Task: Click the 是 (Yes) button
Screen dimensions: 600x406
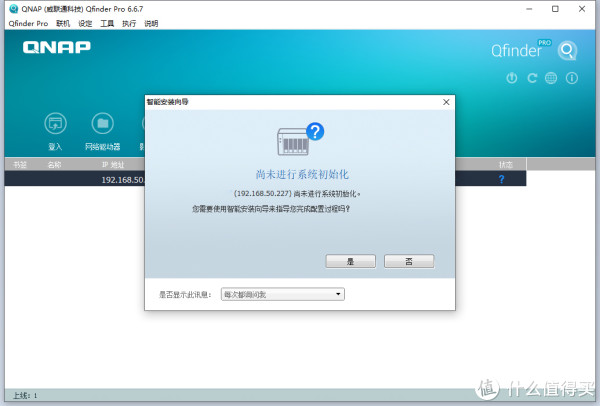Action: tap(350, 260)
